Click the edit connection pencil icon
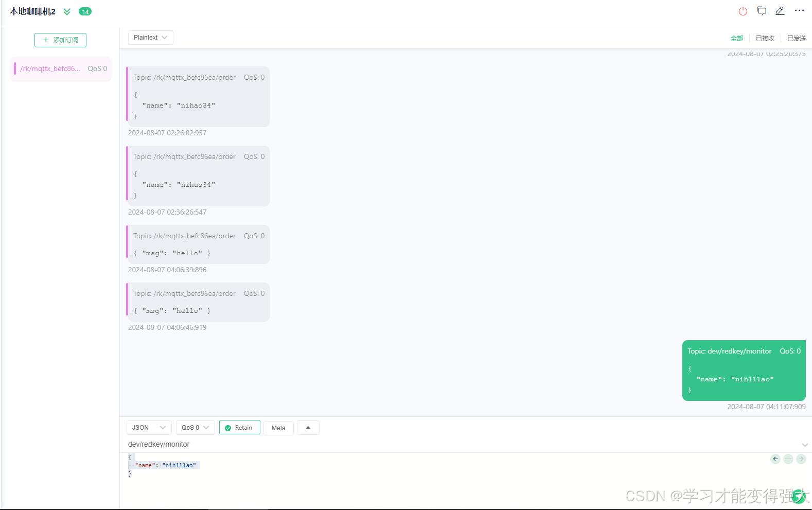Image resolution: width=812 pixels, height=510 pixels. pos(780,11)
